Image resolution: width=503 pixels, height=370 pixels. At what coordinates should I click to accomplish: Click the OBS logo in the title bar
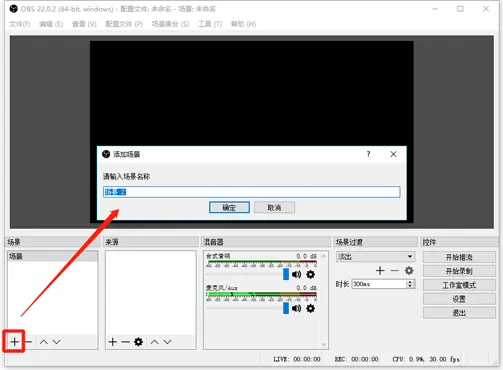click(x=13, y=9)
